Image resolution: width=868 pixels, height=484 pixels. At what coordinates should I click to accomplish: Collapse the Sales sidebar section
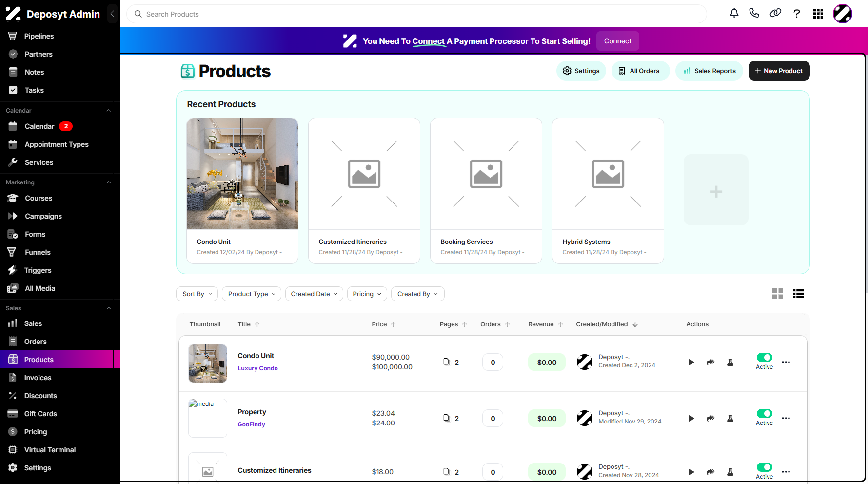109,308
